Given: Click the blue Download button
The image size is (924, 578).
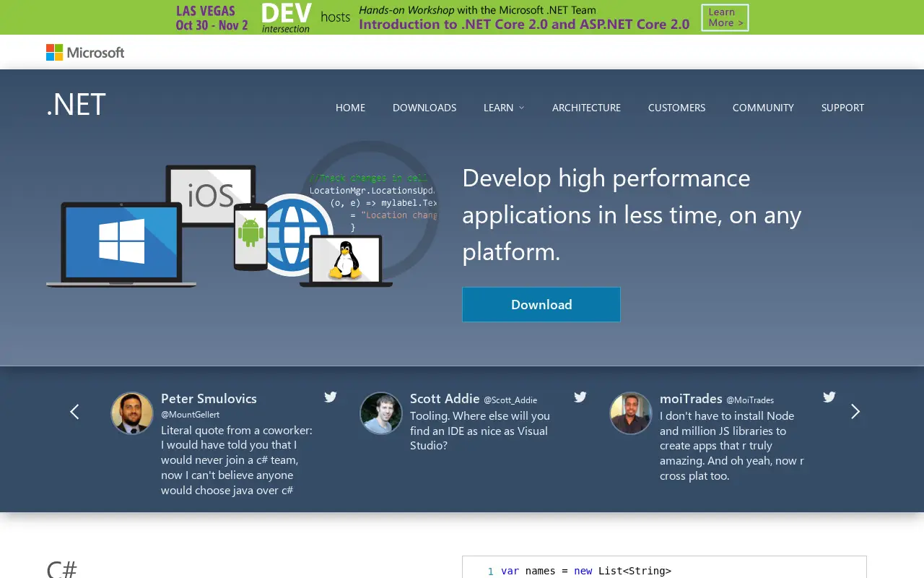Looking at the screenshot, I should point(541,304).
